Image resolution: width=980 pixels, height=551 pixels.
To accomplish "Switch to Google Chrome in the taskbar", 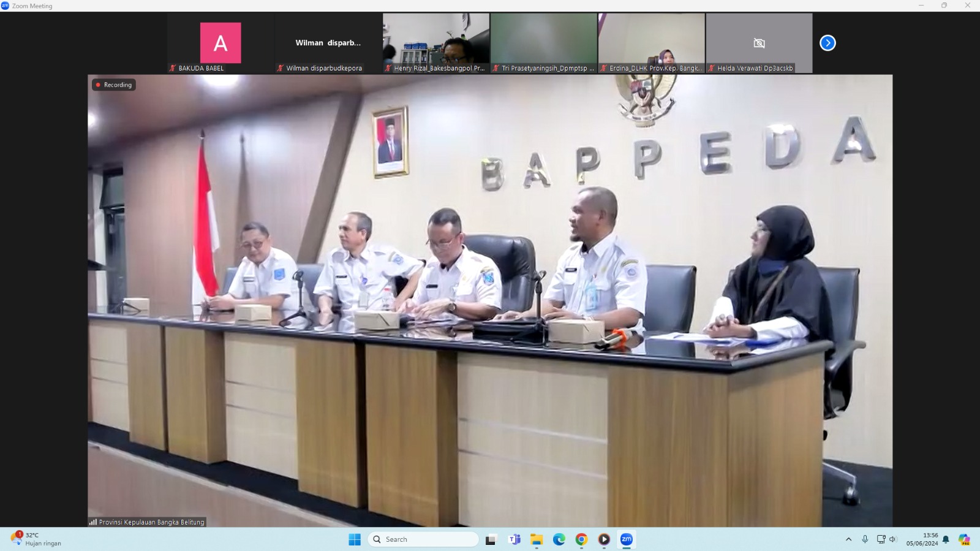I will (x=581, y=539).
